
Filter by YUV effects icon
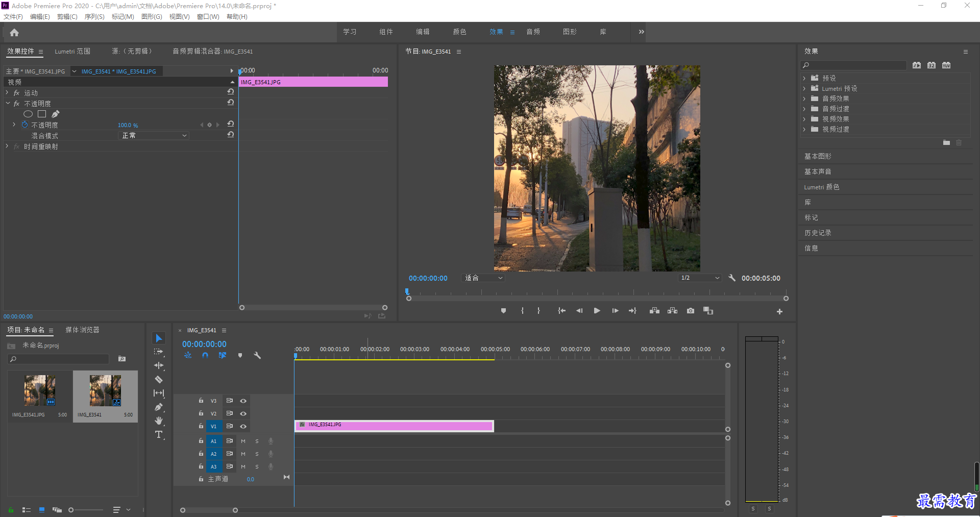point(946,65)
